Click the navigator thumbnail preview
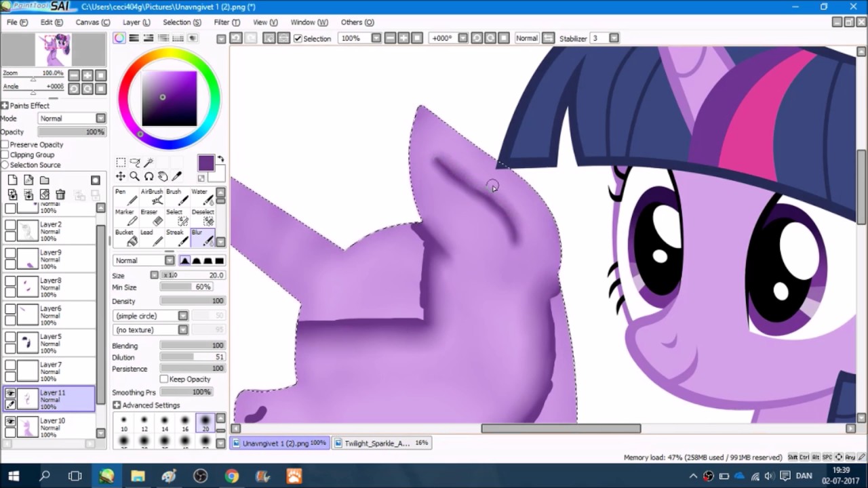 [x=54, y=49]
